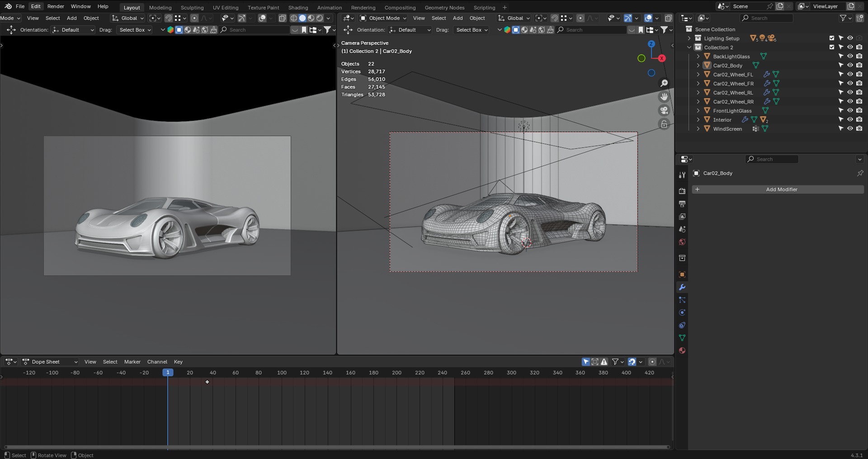The height and width of the screenshot is (459, 868).
Task: Open Drag Select Box dropdown in left viewport
Action: point(134,30)
